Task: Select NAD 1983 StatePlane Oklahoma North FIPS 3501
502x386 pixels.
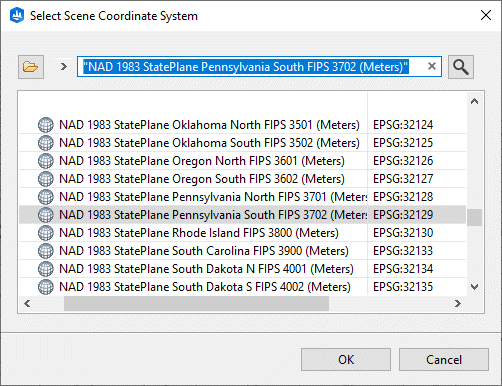Action: [x=209, y=125]
